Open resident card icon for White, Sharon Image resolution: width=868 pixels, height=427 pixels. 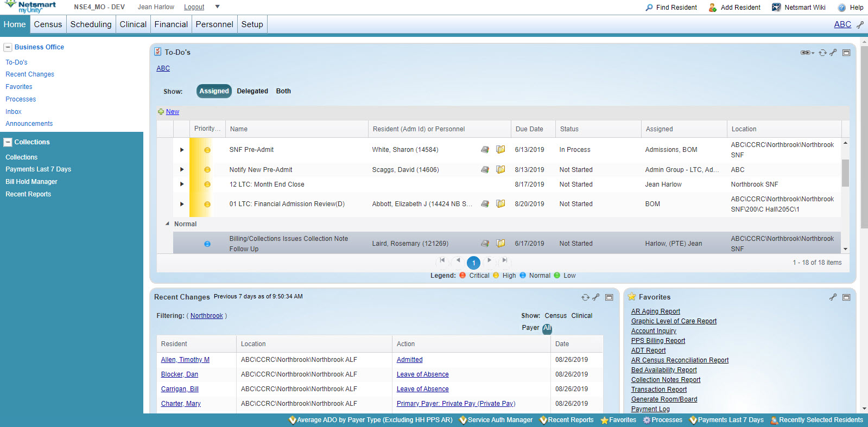485,150
